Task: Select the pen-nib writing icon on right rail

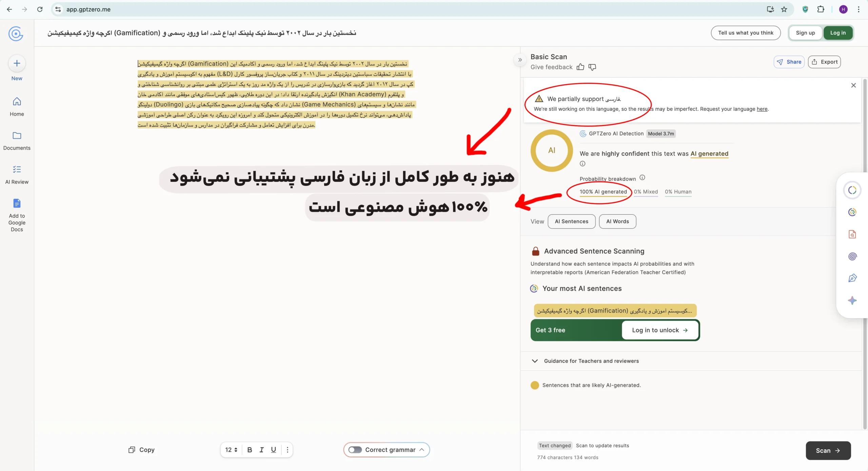Action: [x=852, y=278]
